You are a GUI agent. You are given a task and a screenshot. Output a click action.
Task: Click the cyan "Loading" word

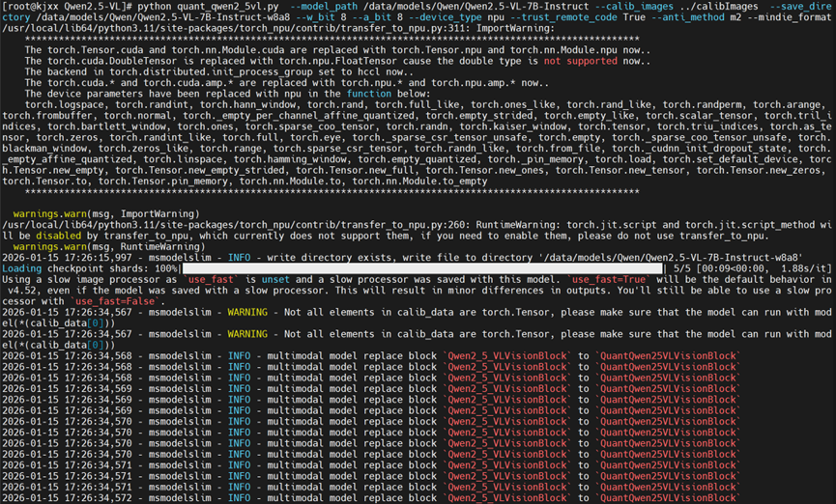tap(21, 268)
